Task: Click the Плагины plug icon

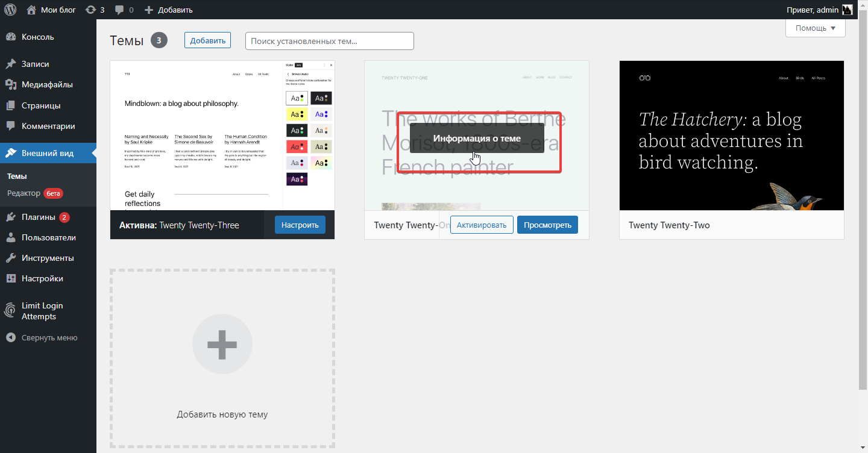Action: 11,217
